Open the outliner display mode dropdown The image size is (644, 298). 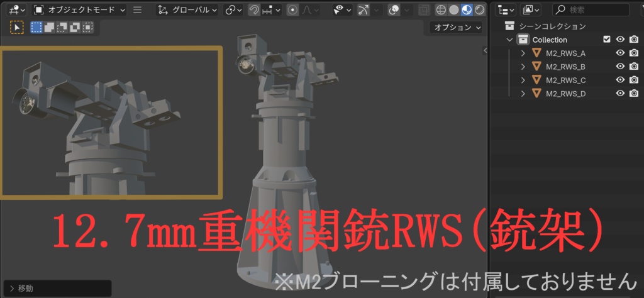(530, 10)
